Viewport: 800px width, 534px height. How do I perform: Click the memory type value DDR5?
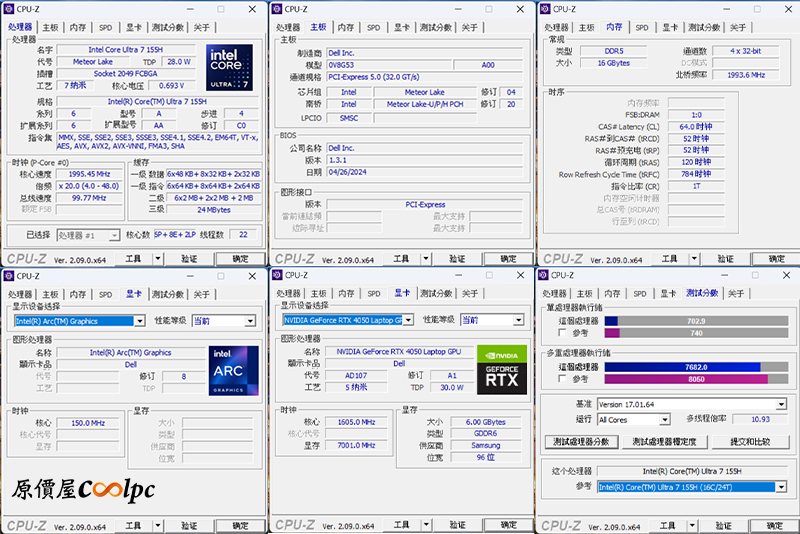tap(614, 51)
